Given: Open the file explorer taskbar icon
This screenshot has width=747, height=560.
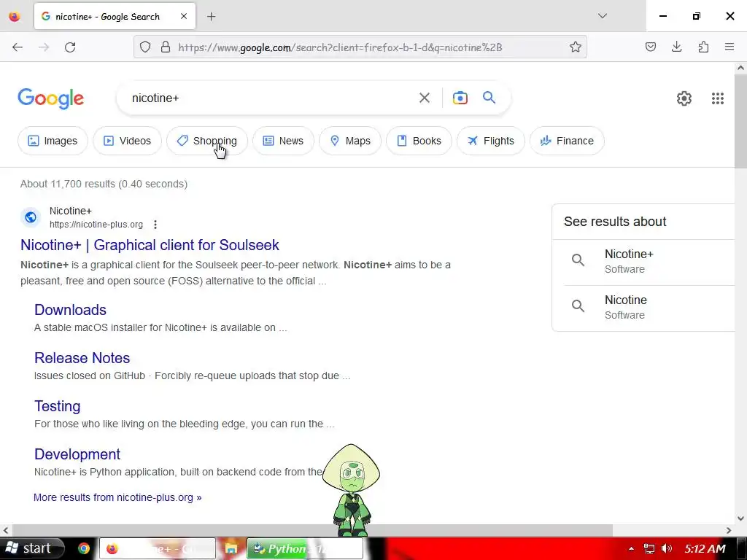Looking at the screenshot, I should click(x=231, y=548).
